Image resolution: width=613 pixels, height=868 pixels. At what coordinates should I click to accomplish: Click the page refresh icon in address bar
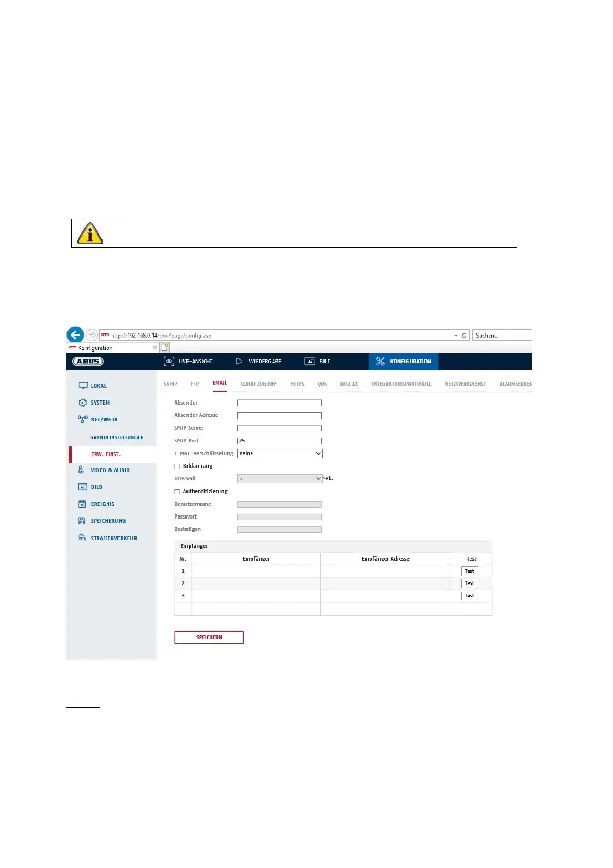coord(464,335)
